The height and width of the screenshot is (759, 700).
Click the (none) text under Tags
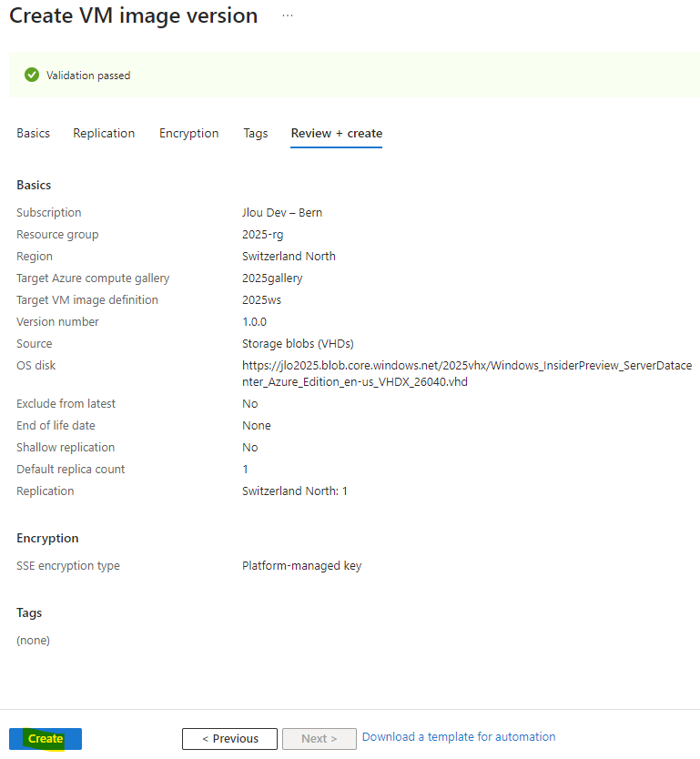33,641
